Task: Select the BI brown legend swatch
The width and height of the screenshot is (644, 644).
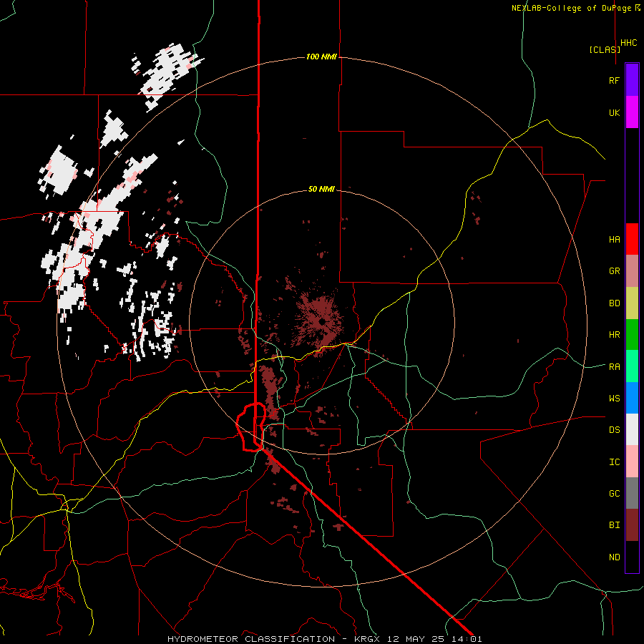Action: pos(632,525)
